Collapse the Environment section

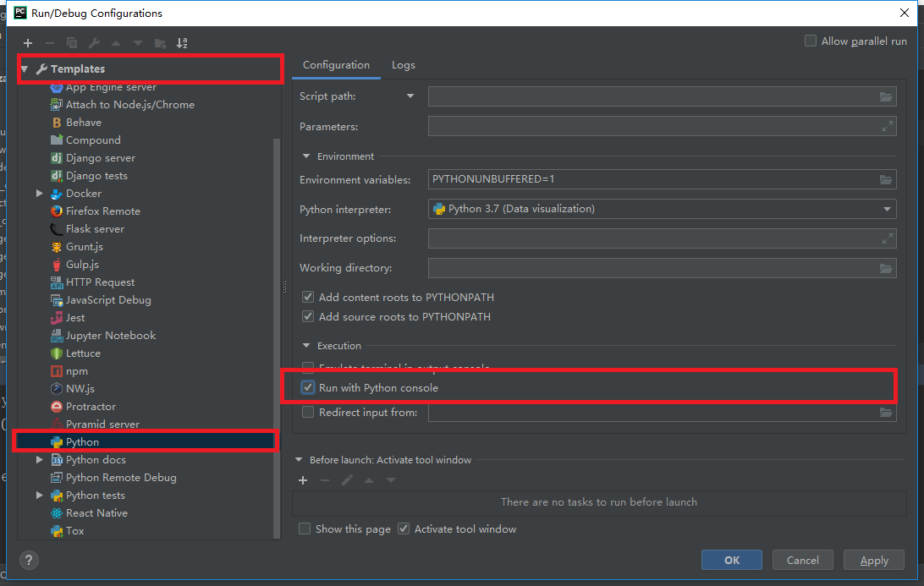click(x=305, y=156)
